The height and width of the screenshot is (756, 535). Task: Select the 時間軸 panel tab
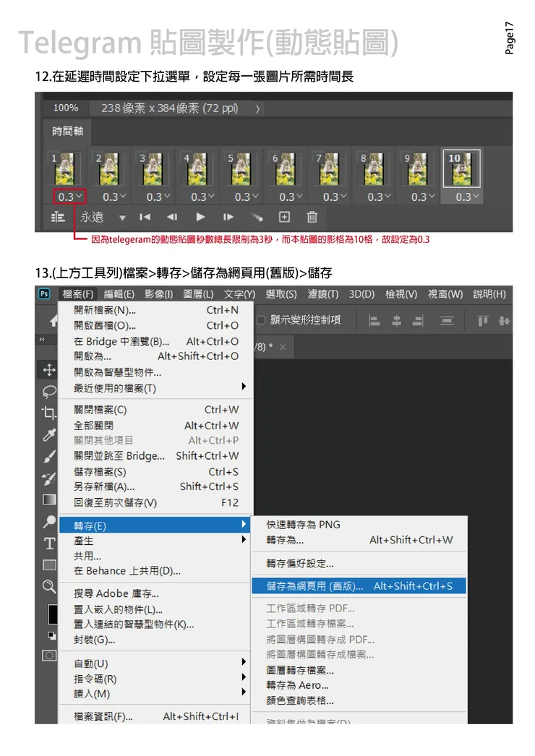pyautogui.click(x=67, y=131)
